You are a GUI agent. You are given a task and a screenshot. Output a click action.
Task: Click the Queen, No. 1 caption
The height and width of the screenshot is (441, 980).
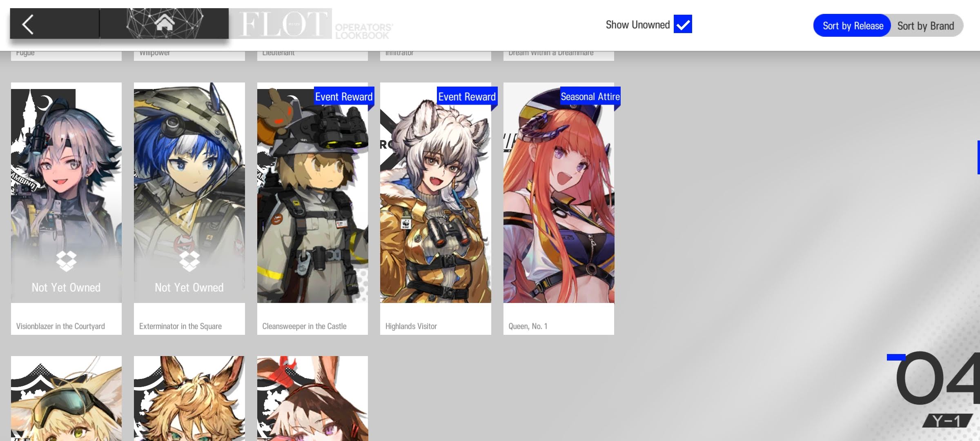tap(528, 326)
